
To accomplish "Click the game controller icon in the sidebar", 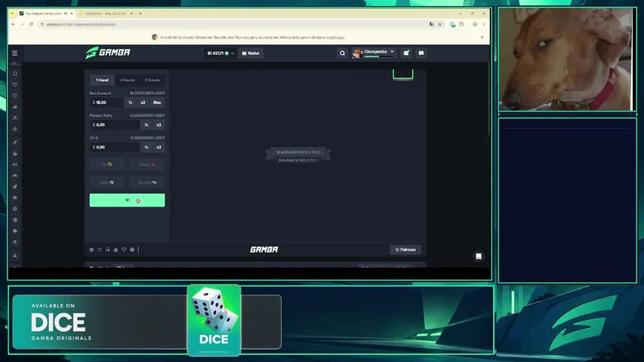I will tap(15, 176).
